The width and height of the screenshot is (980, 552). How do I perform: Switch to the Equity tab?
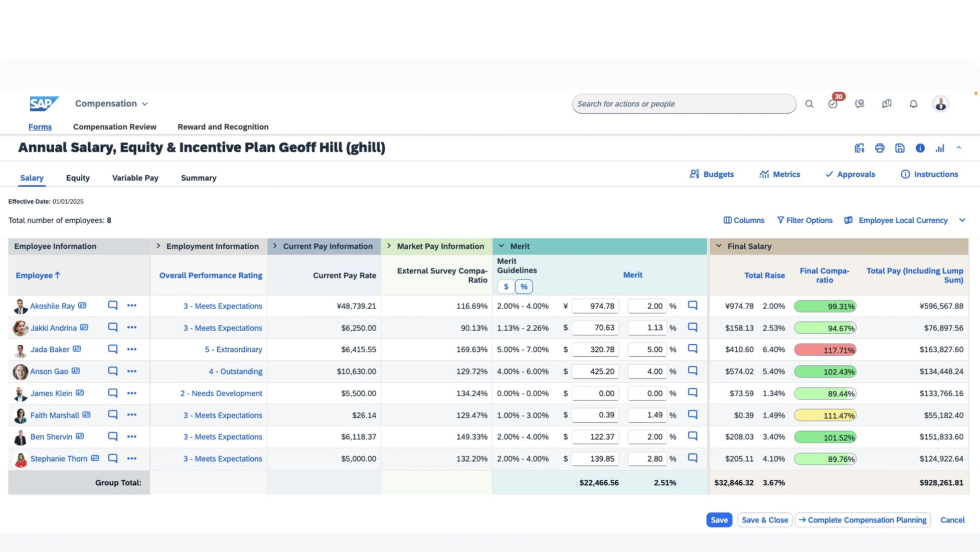tap(78, 178)
